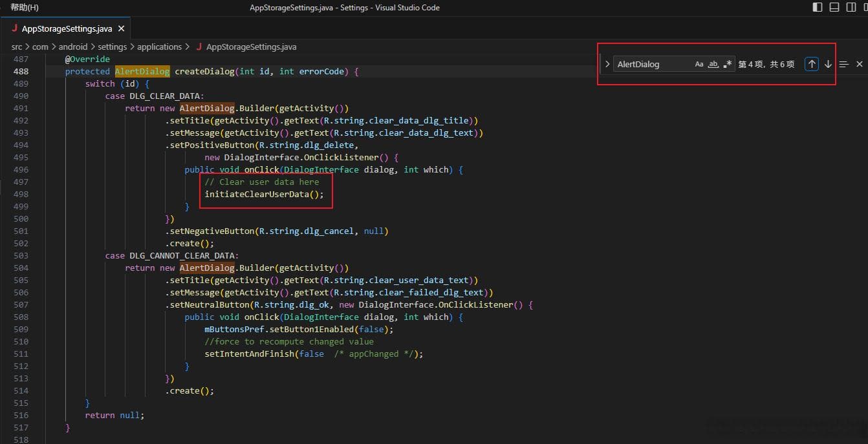Click line number 517 in the gutter

[x=21, y=427]
